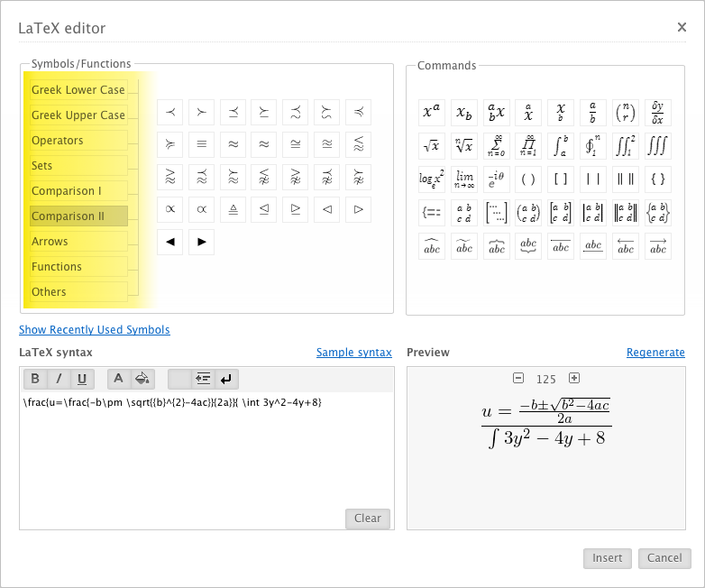
Task: Click the fraction a over b command
Action: [x=593, y=113]
